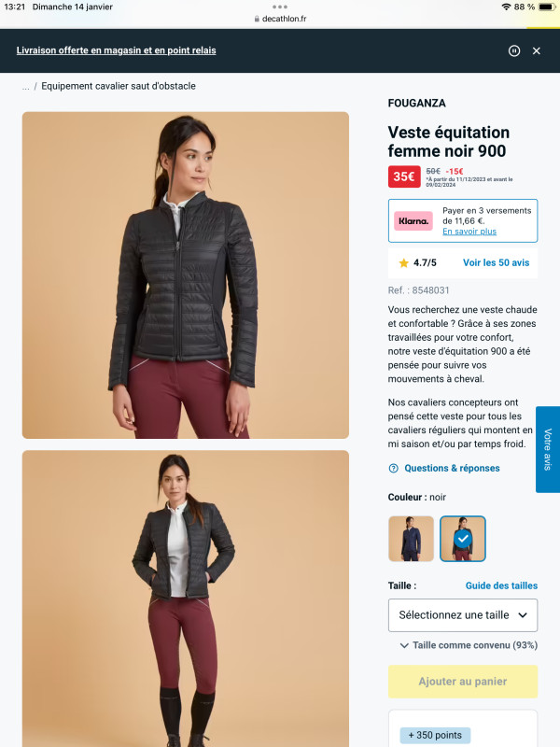Viewport: 560px width, 747px height.
Task: Open Equipement cavalier saut d'obstacle breadcrumb
Action: [119, 86]
